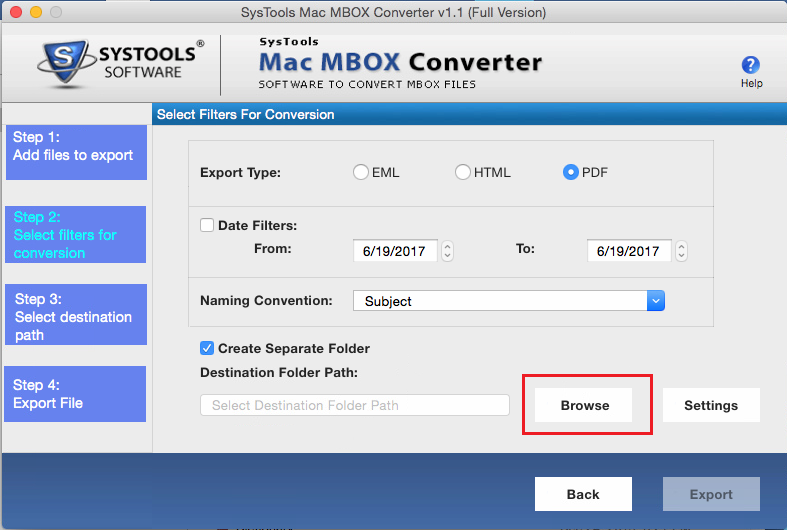Click the Destination Folder Path field
The width and height of the screenshot is (787, 530).
355,405
